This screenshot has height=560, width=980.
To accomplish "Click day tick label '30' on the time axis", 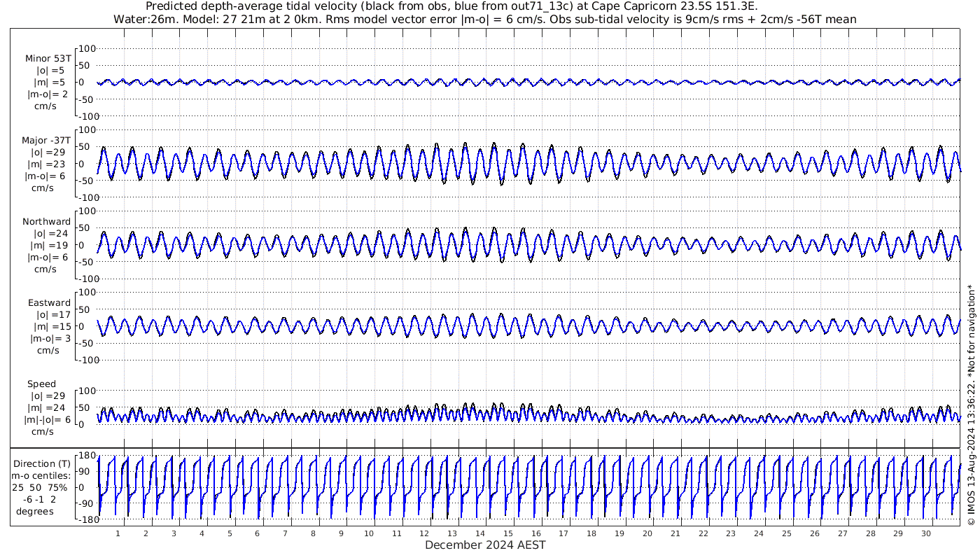I will [925, 533].
